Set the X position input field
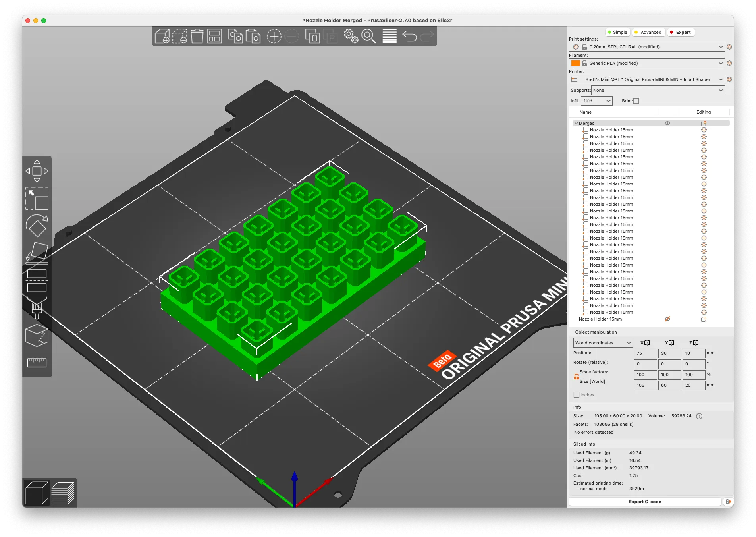 (645, 353)
